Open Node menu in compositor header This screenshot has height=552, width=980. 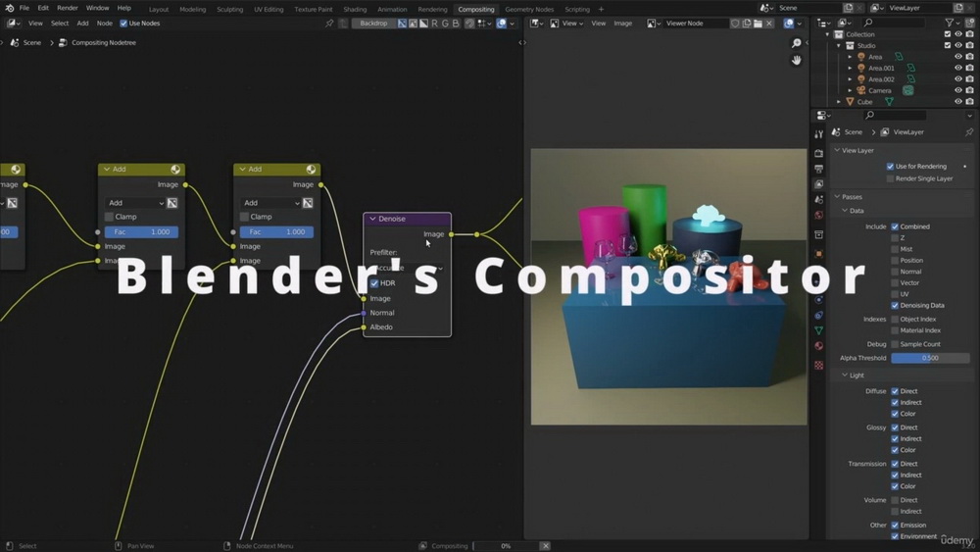tap(105, 24)
